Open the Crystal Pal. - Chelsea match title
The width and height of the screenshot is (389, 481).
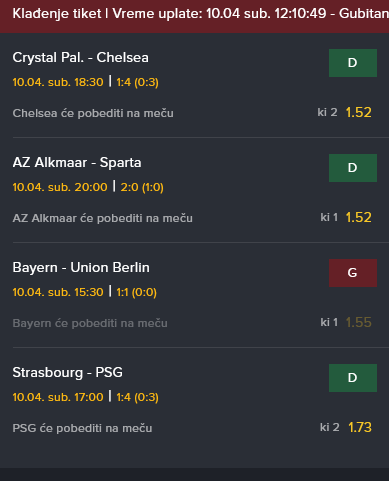80,58
